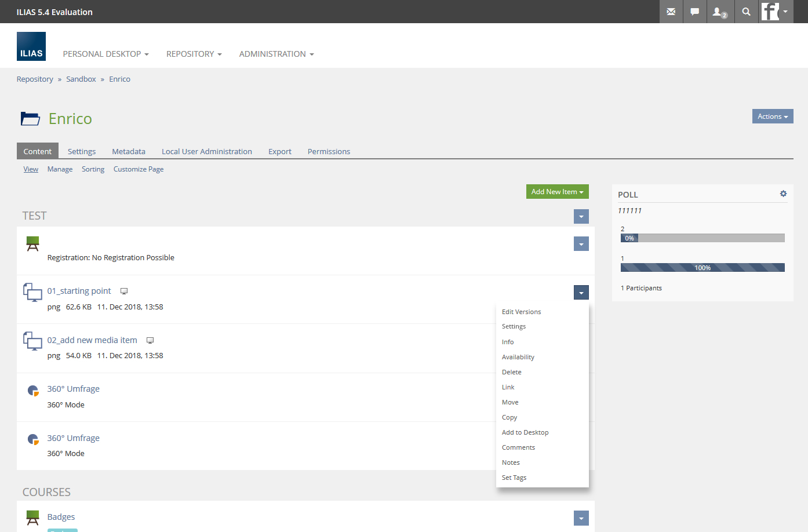The width and height of the screenshot is (808, 532).
Task: Open the search magnifier icon
Action: [x=746, y=12]
